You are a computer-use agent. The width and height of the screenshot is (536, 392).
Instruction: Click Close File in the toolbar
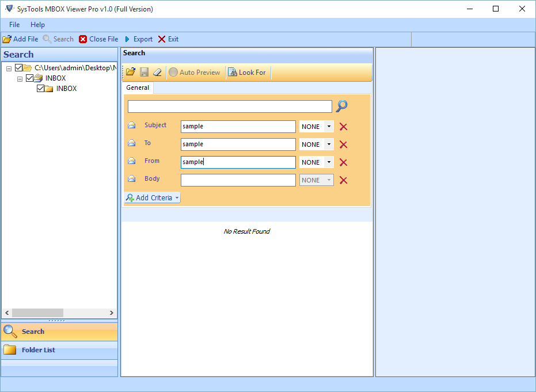(x=98, y=39)
